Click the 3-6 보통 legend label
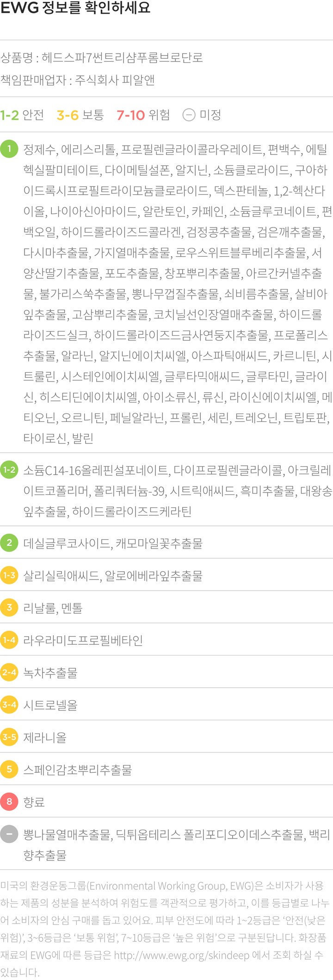The width and height of the screenshot is (333, 980). coord(80,115)
